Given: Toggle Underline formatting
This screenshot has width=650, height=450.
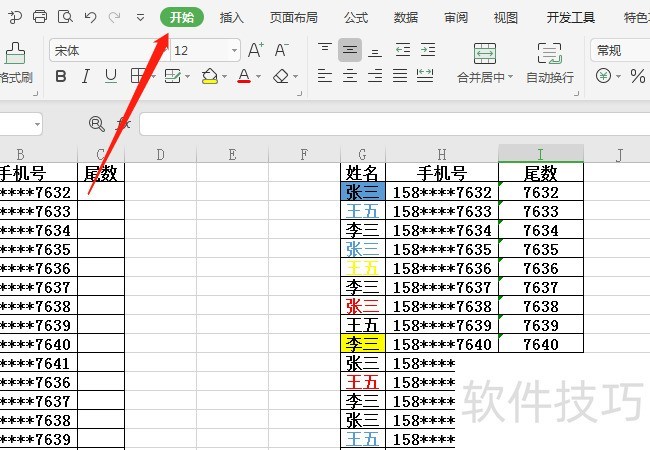Looking at the screenshot, I should [x=111, y=76].
